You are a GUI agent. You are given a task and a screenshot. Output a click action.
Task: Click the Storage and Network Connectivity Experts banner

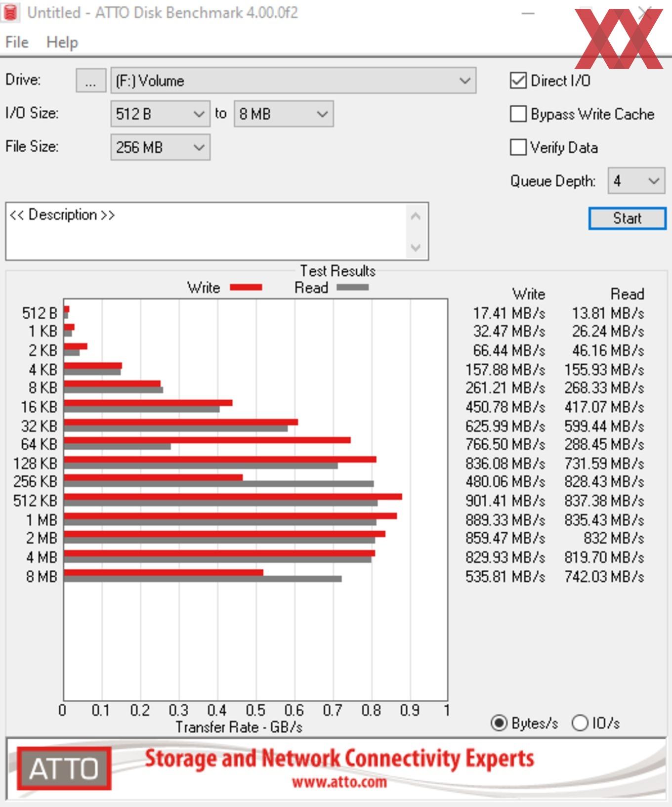[x=339, y=759]
